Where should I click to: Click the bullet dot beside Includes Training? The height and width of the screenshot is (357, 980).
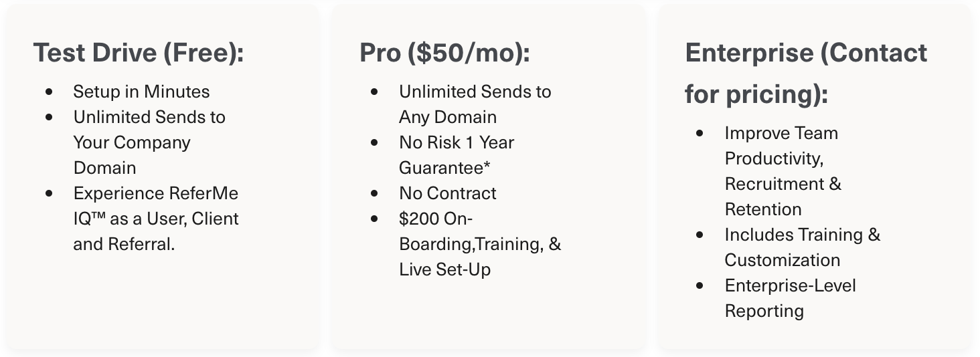coord(700,235)
